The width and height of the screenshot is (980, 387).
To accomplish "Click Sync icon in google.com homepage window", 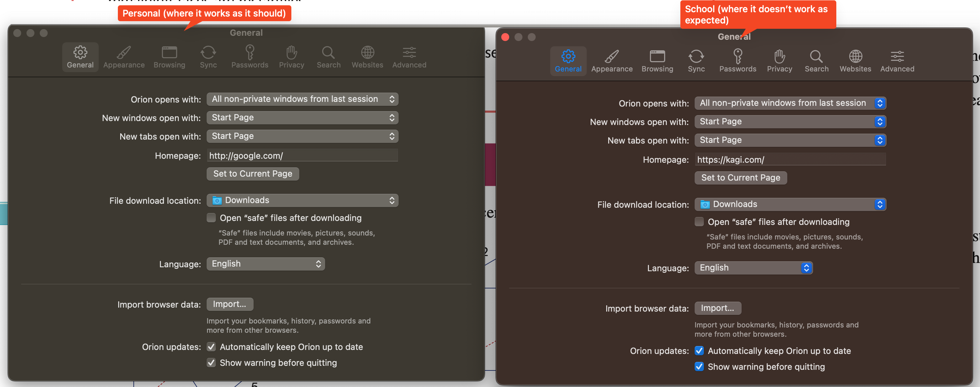I will click(x=208, y=57).
